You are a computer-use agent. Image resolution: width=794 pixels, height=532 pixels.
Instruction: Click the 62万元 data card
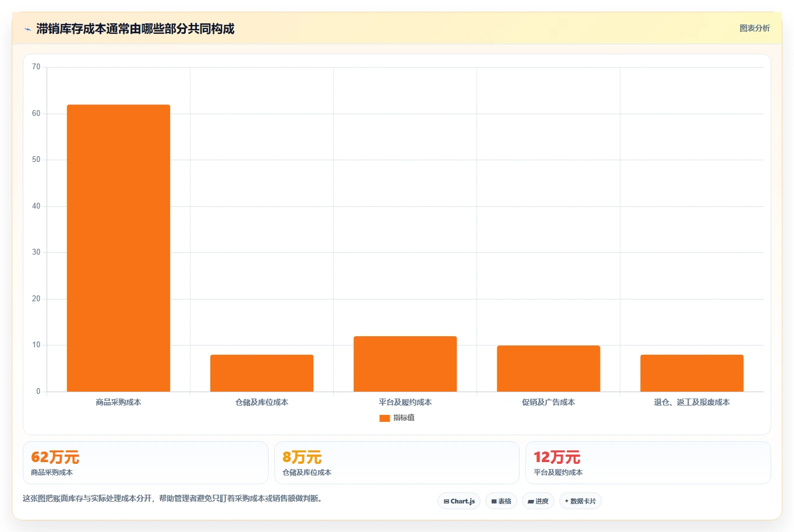click(x=146, y=463)
